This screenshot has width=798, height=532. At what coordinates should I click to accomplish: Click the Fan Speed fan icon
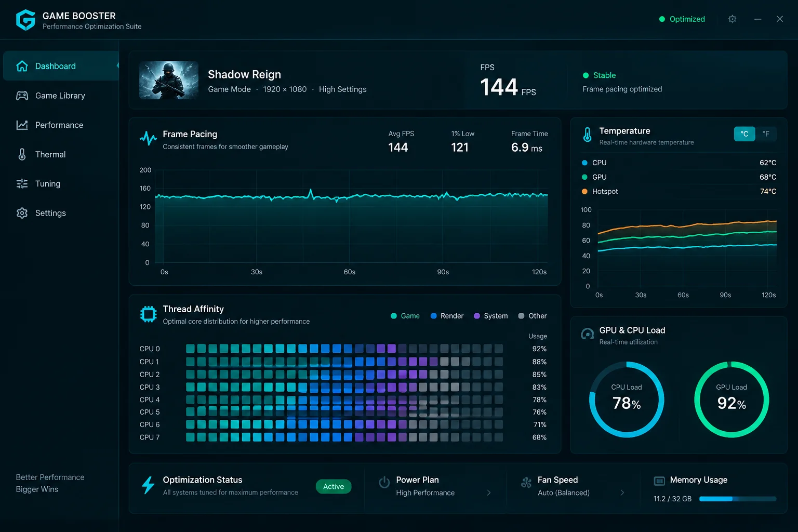pyautogui.click(x=526, y=483)
